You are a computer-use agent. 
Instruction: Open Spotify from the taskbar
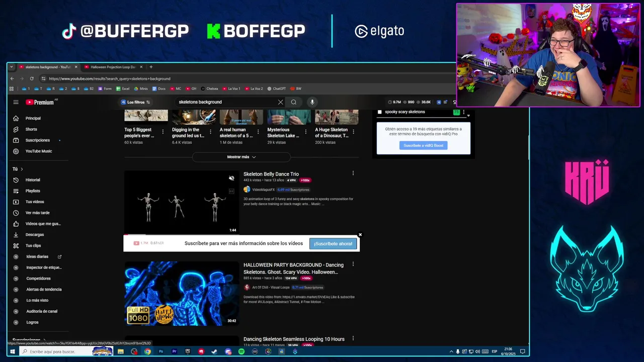pos(241,351)
